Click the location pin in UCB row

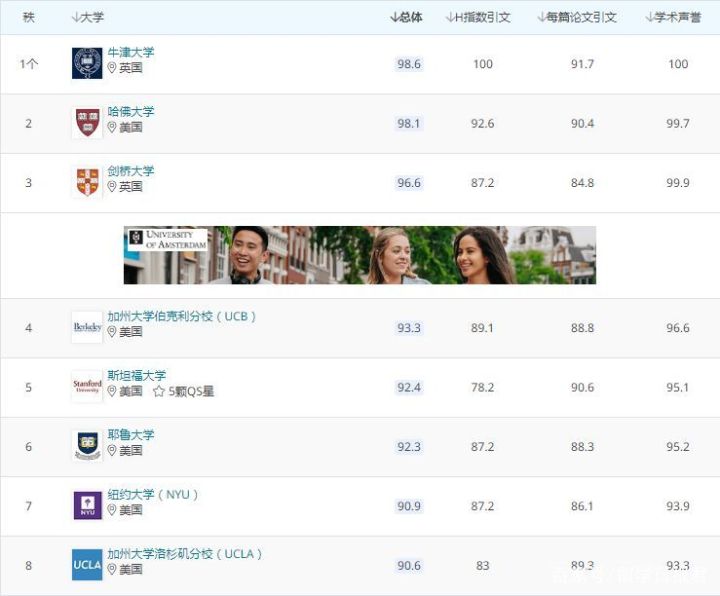coord(112,332)
